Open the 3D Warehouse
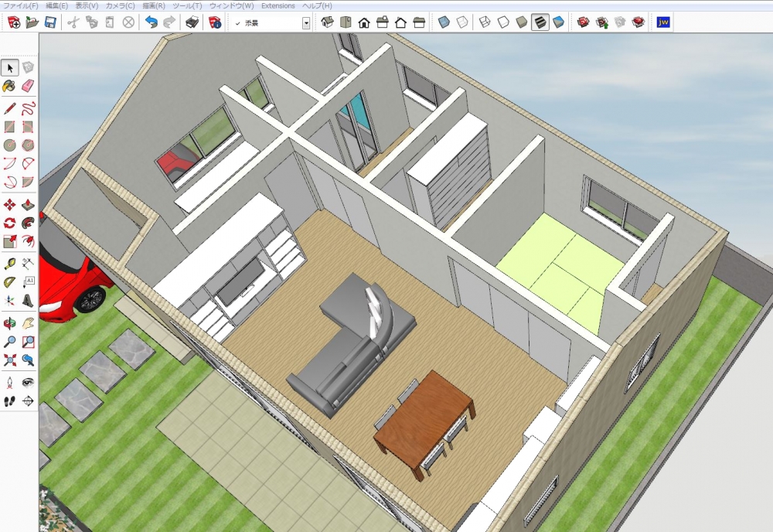This screenshot has width=773, height=532. [x=583, y=22]
